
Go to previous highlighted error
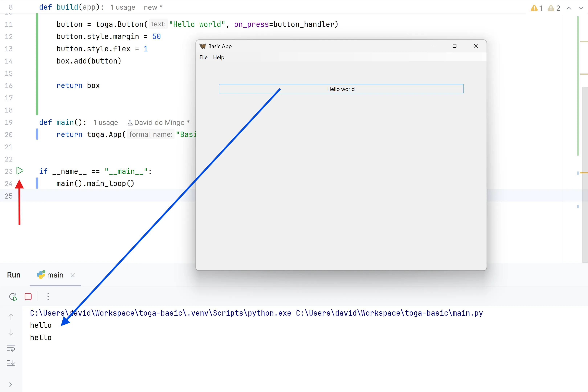point(569,8)
